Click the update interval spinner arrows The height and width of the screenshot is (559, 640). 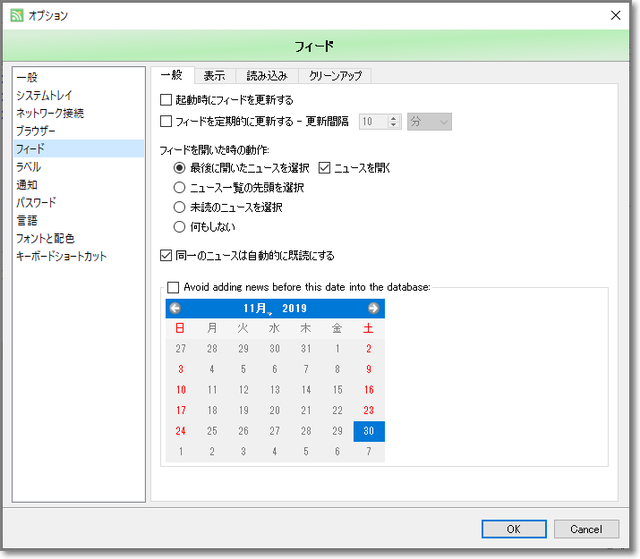tap(393, 122)
